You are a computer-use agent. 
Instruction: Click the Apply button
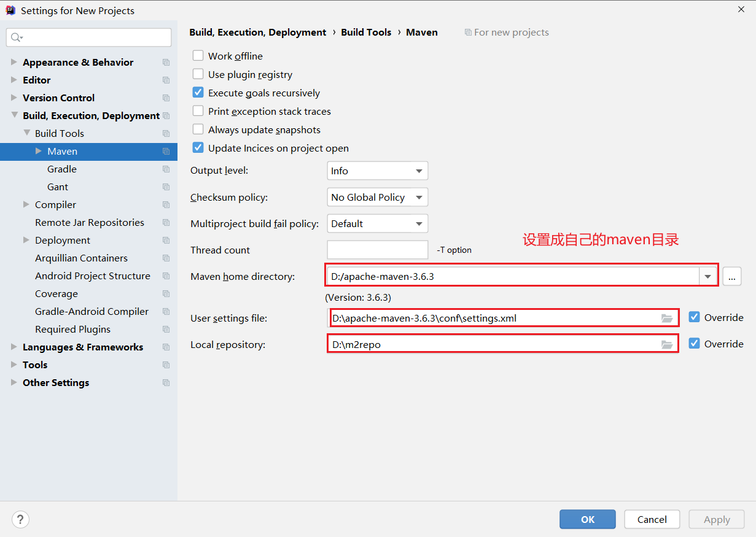(x=717, y=519)
